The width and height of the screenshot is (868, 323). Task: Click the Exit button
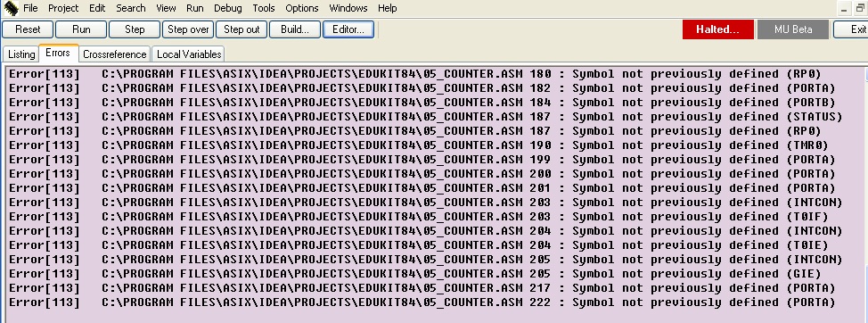pos(851,29)
